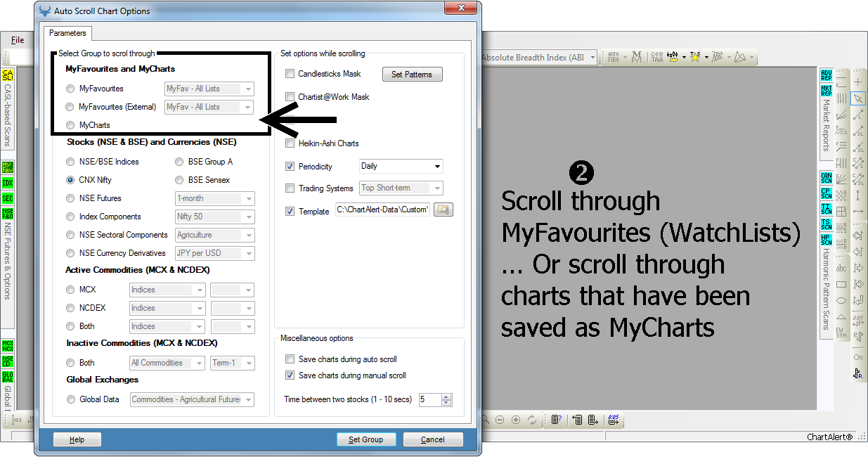Select the ellipse drawing tool
868x457 pixels.
tap(841, 301)
